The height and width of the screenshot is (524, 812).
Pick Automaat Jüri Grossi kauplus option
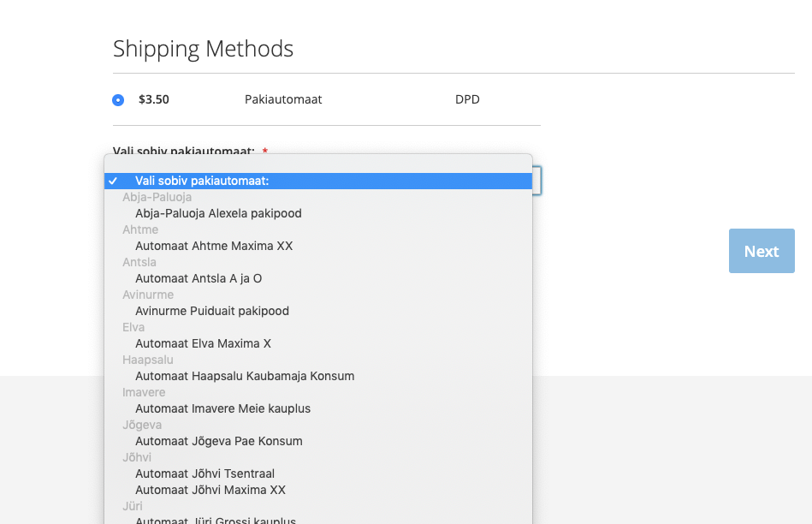click(318, 520)
